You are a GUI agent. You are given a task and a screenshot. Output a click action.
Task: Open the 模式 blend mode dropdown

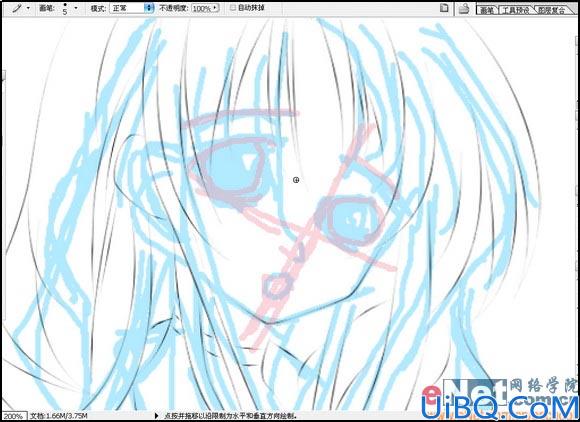click(x=131, y=8)
